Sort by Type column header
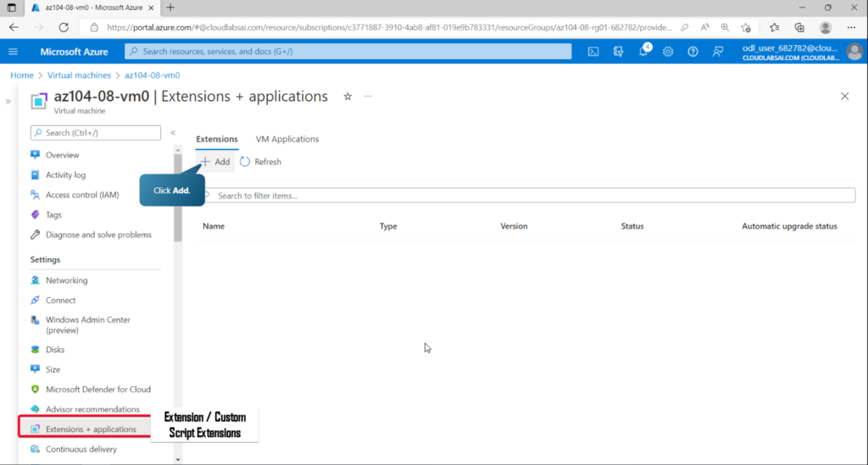Screen dimensions: 868x465 [x=388, y=226]
